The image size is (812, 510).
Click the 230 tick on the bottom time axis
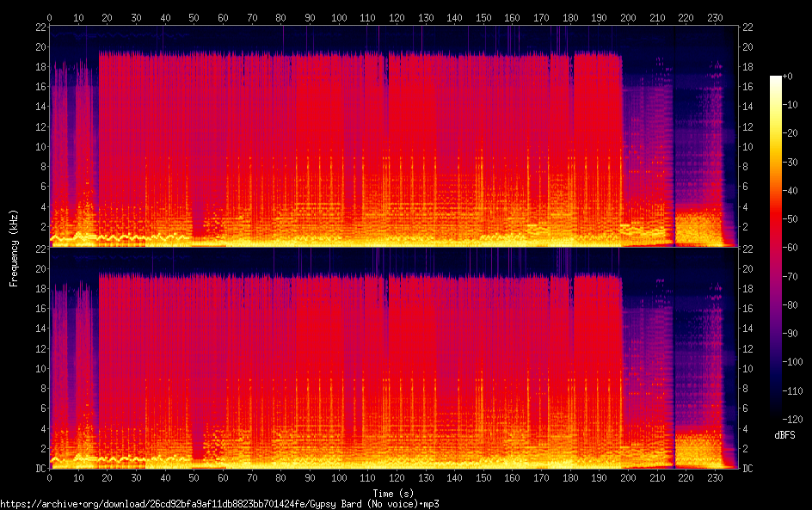(x=716, y=477)
